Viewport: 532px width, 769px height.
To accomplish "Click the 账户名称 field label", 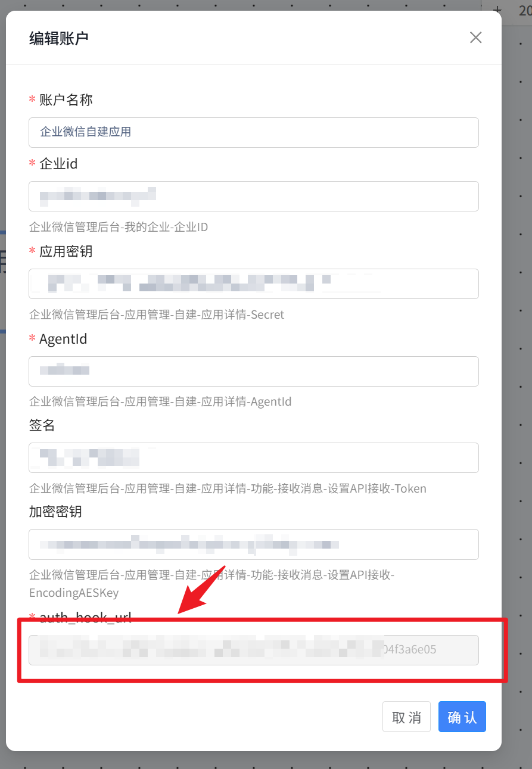I will (x=66, y=99).
